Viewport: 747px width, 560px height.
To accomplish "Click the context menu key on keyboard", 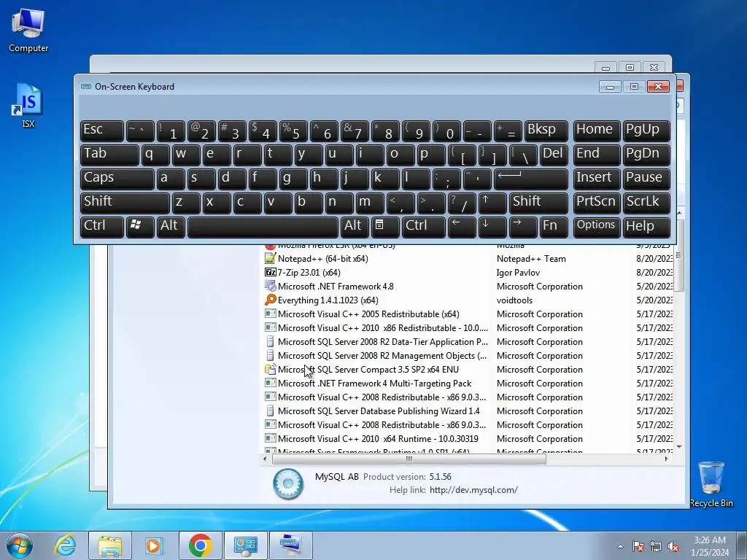I will pos(385,227).
